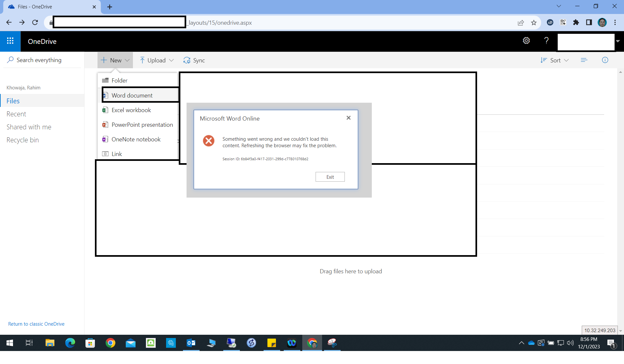624x364 pixels.
Task: Choose PowerPoint presentation menu entry
Action: click(x=142, y=125)
